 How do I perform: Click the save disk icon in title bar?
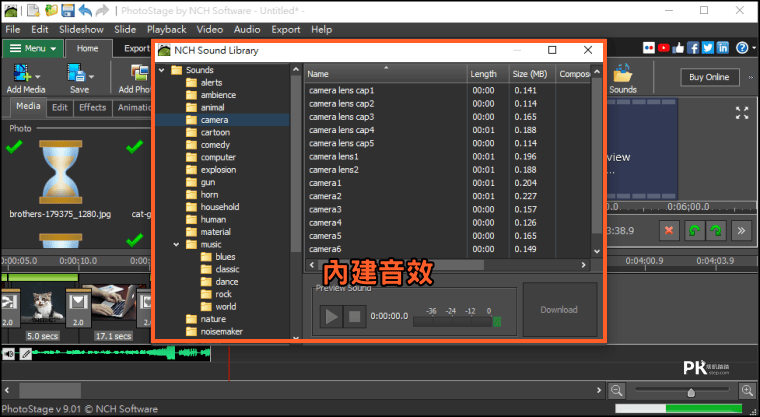[x=68, y=10]
